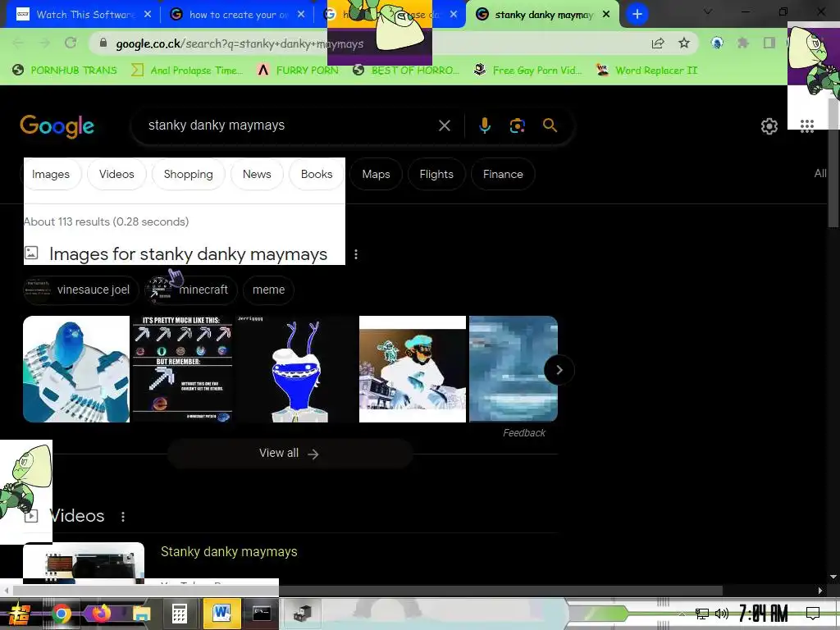The width and height of the screenshot is (840, 630).
Task: Open the "It's pretty much like this" pickaxe thumbnail
Action: click(182, 369)
